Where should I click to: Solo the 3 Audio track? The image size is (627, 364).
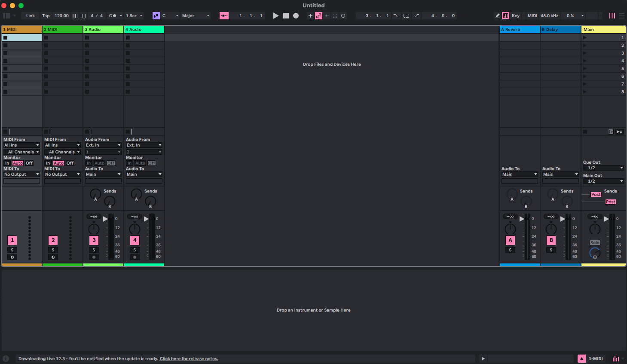[x=94, y=250]
